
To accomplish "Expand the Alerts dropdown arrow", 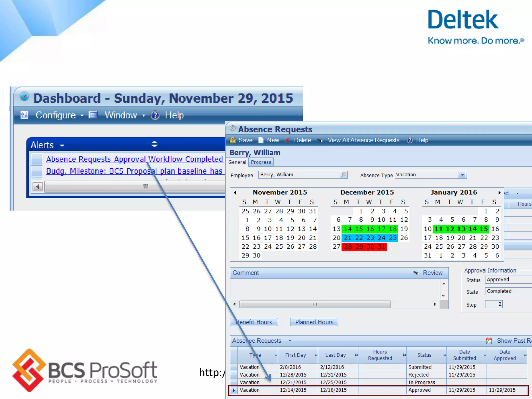I will [x=62, y=145].
